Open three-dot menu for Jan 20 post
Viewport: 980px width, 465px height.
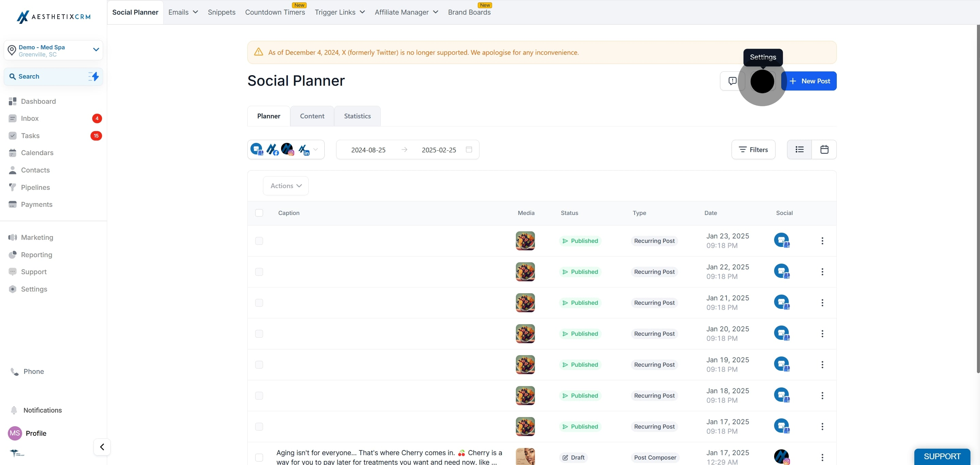tap(822, 333)
